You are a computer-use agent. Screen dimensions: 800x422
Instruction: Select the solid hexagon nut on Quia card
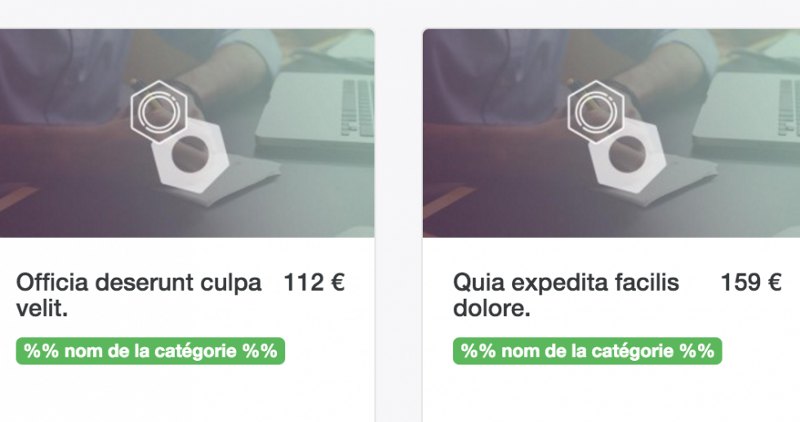[629, 157]
